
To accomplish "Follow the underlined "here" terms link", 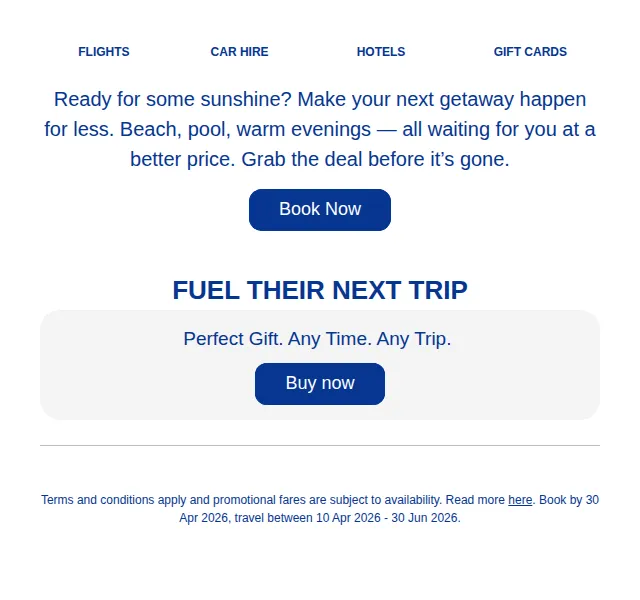I will click(520, 500).
